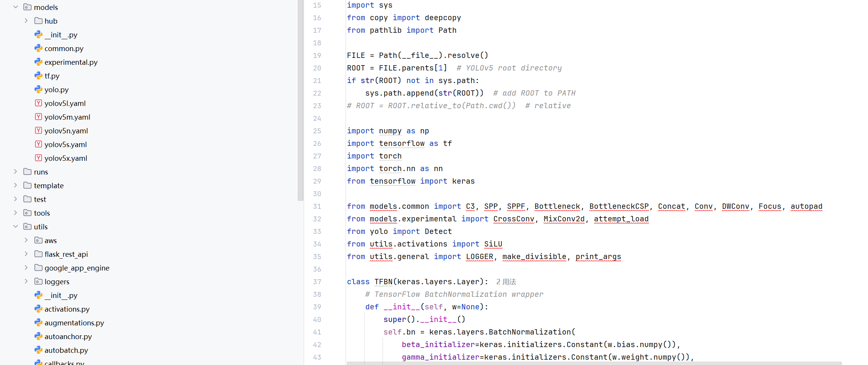Click 'tensorflow' on line 26
Image resolution: width=868 pixels, height=365 pixels.
click(x=402, y=143)
